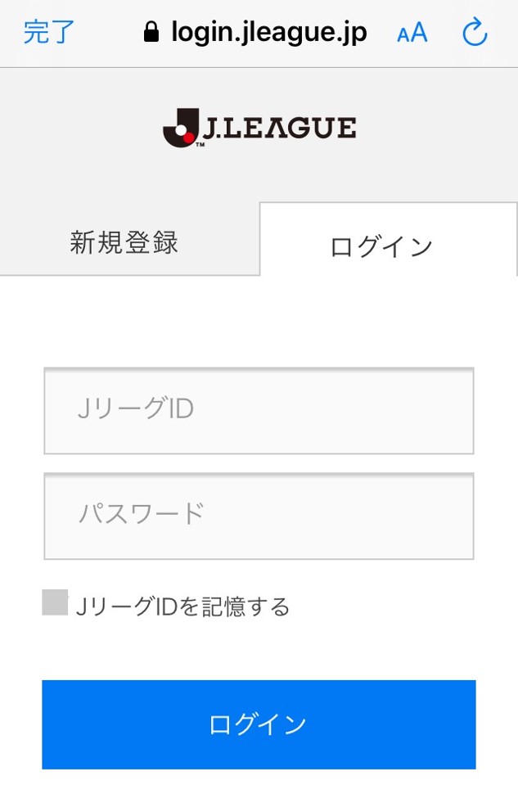This screenshot has height=812, width=518.
Task: Submit the login form
Action: (259, 724)
